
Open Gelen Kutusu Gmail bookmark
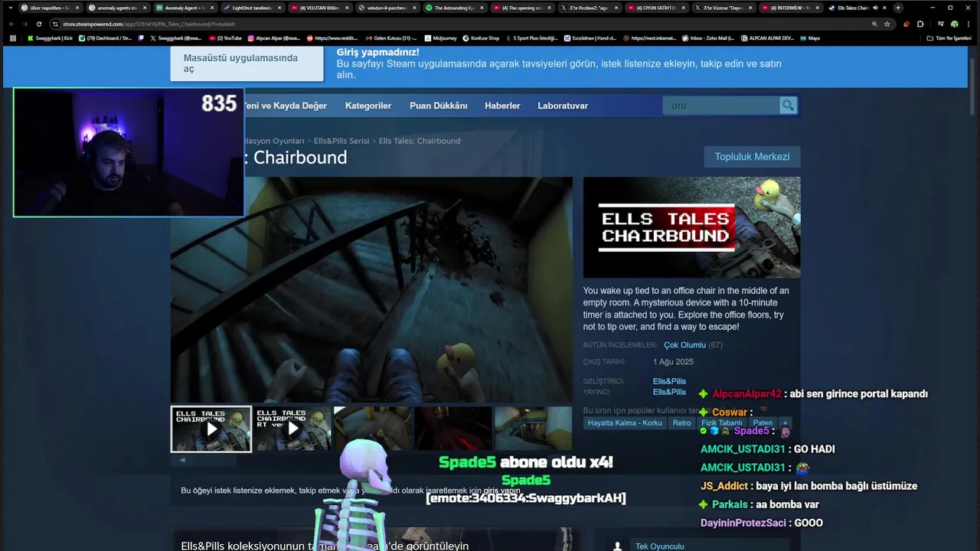(x=390, y=37)
